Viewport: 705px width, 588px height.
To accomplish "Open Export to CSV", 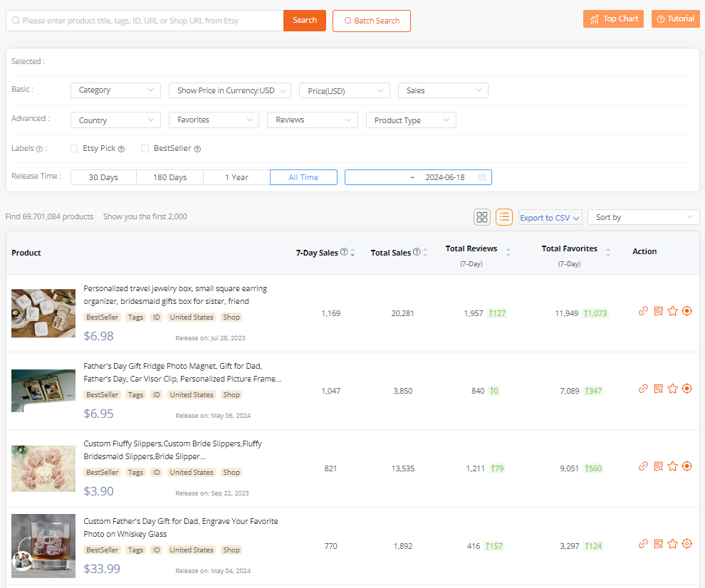I will point(550,217).
